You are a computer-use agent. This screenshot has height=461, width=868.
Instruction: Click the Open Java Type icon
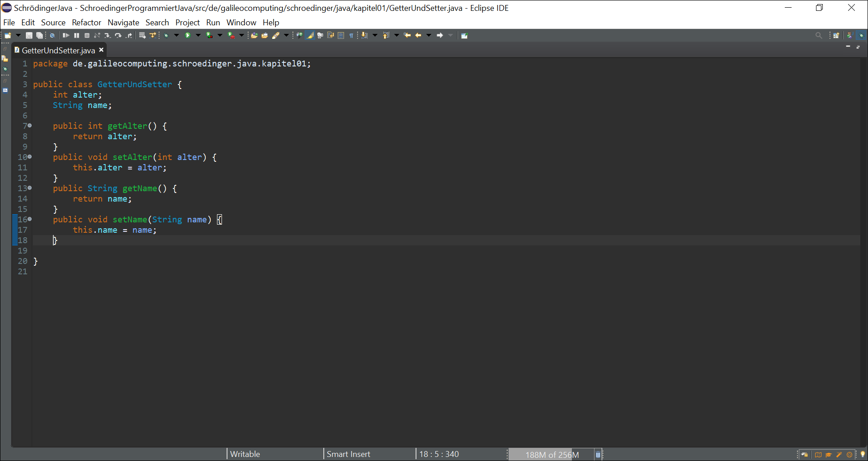(299, 35)
